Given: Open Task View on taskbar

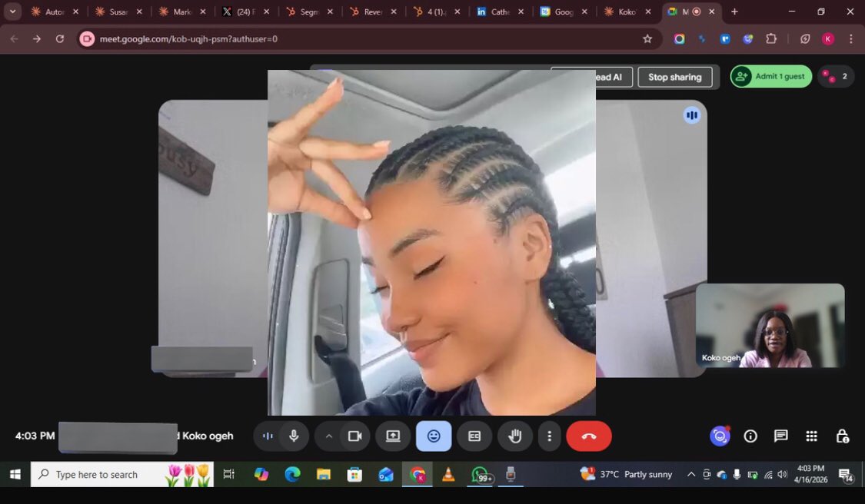Looking at the screenshot, I should (228, 474).
